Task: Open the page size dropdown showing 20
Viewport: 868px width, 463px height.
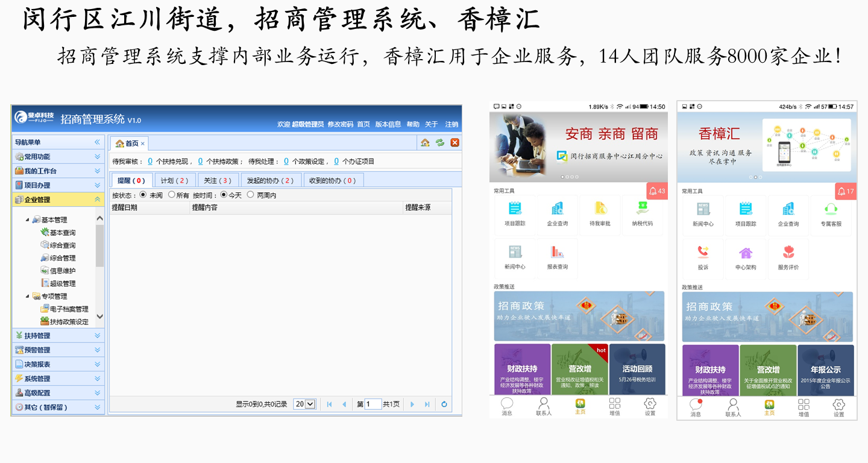Action: [304, 405]
